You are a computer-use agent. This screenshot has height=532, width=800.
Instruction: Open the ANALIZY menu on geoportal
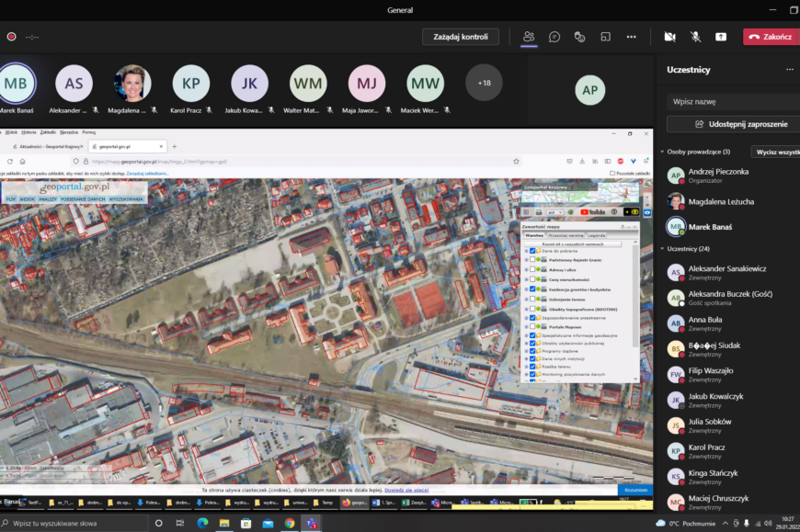pos(48,199)
